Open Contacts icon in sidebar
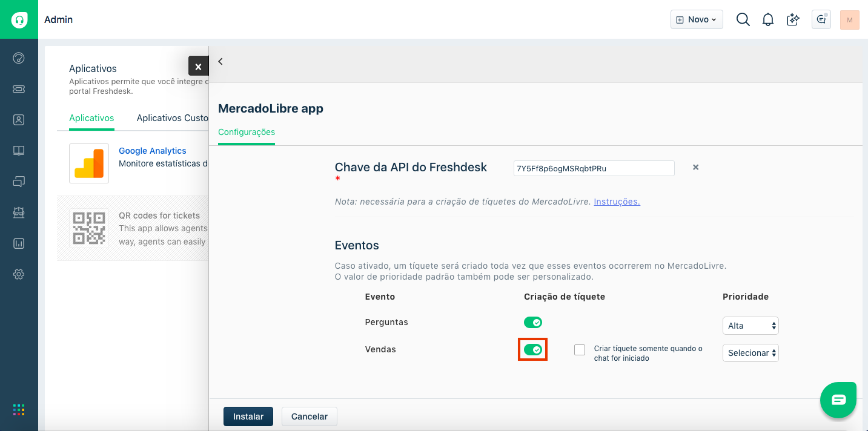The image size is (868, 431). point(19,120)
